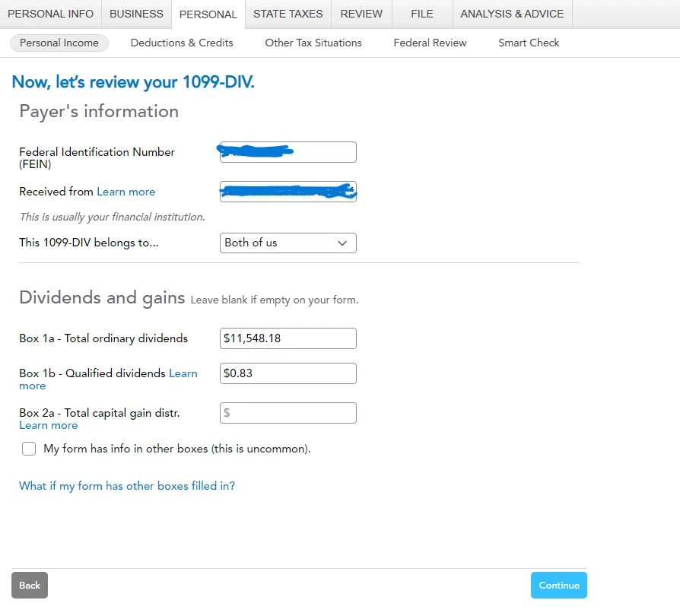
Task: Click the Federal Identification Number field
Action: [288, 152]
